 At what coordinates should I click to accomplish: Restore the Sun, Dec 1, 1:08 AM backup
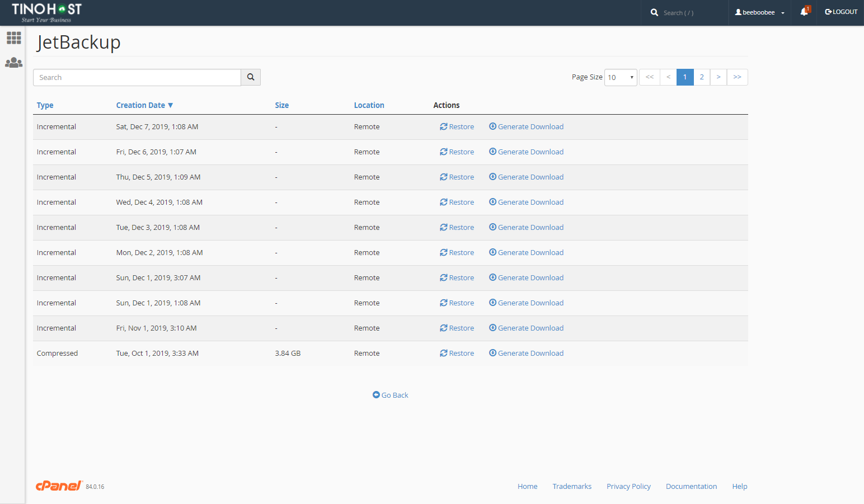point(457,303)
